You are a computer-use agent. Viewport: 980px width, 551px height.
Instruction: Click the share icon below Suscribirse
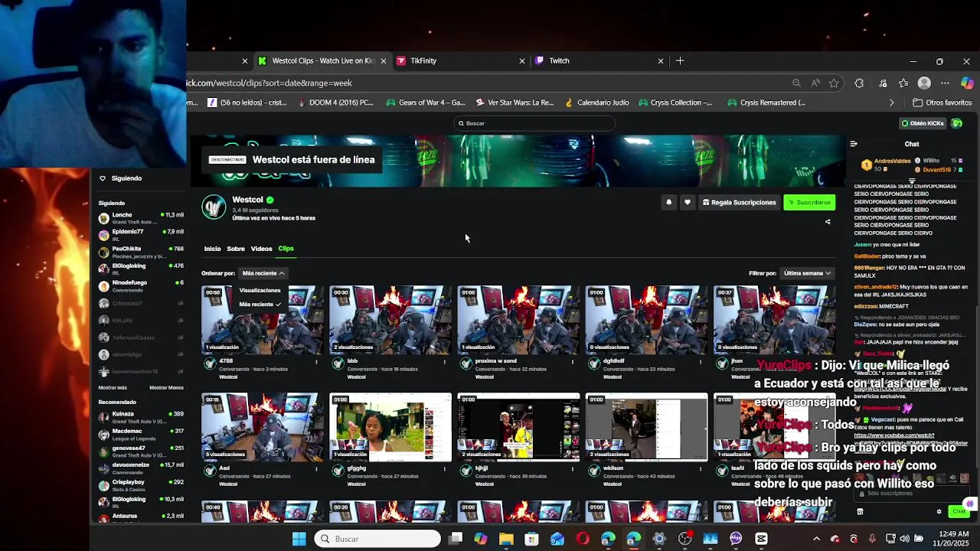(x=828, y=222)
